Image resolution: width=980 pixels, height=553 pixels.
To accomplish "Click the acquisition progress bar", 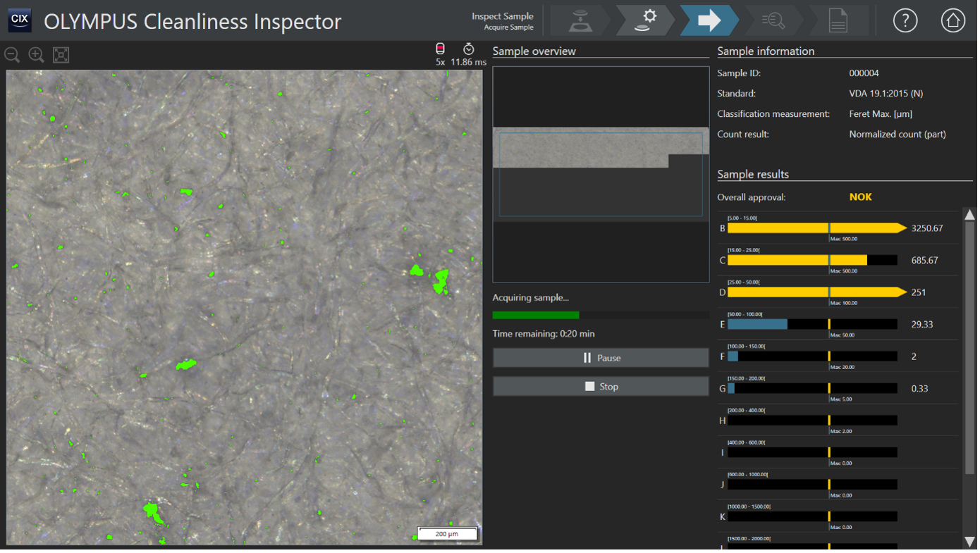I will point(601,316).
